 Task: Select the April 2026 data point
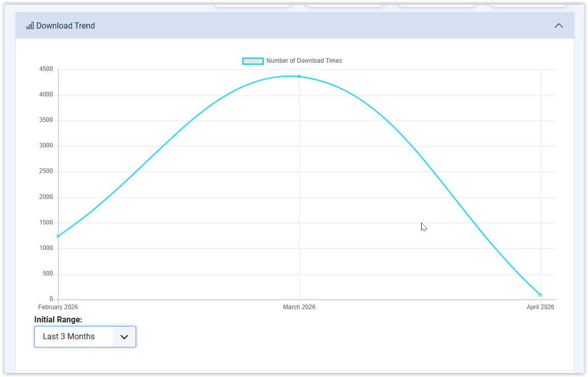(x=541, y=295)
